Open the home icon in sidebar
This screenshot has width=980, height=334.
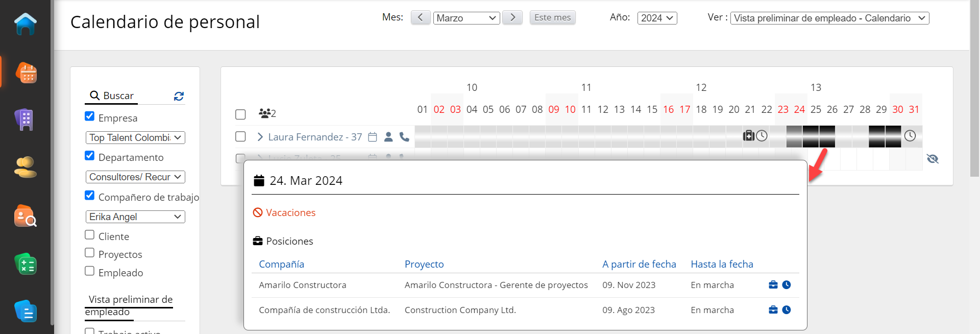coord(26,24)
